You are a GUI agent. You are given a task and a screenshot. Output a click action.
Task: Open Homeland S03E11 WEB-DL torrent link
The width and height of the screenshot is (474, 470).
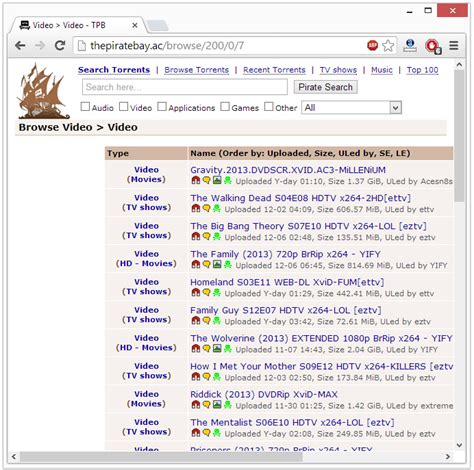click(x=287, y=282)
